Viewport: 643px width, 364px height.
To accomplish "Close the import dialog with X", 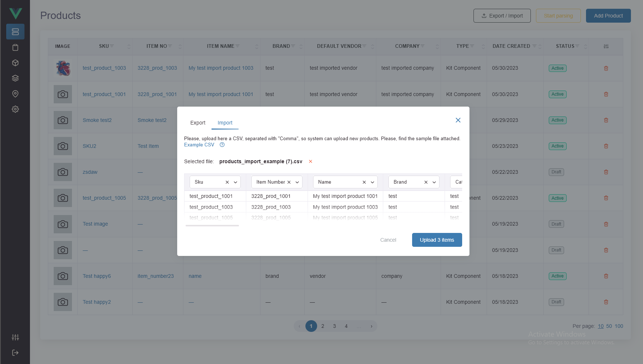I will click(458, 120).
